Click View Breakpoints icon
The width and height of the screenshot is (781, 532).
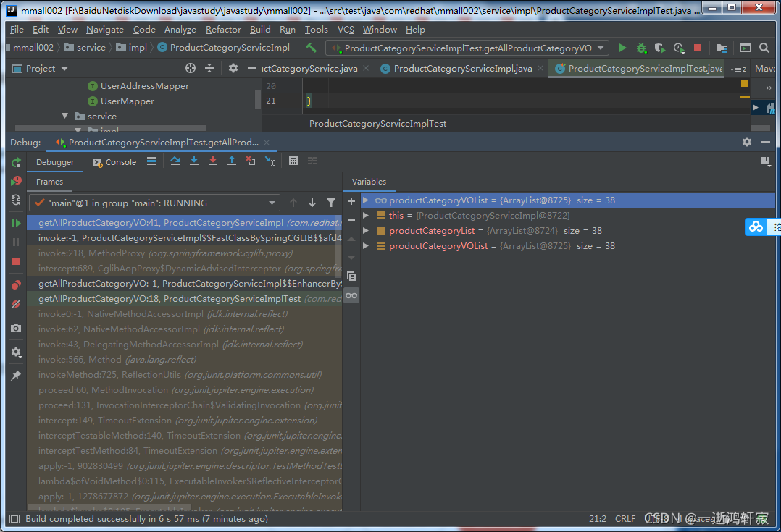pyautogui.click(x=16, y=284)
